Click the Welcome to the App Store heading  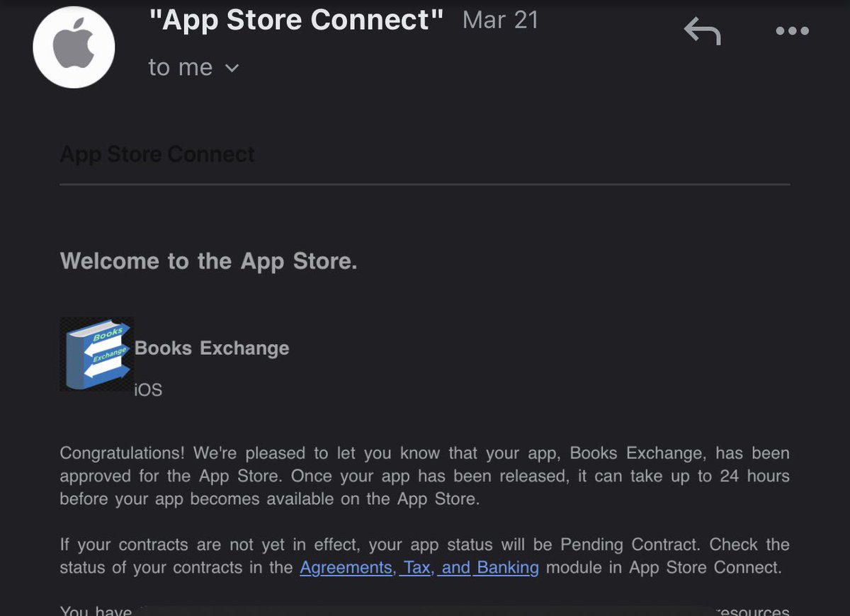[x=210, y=261]
